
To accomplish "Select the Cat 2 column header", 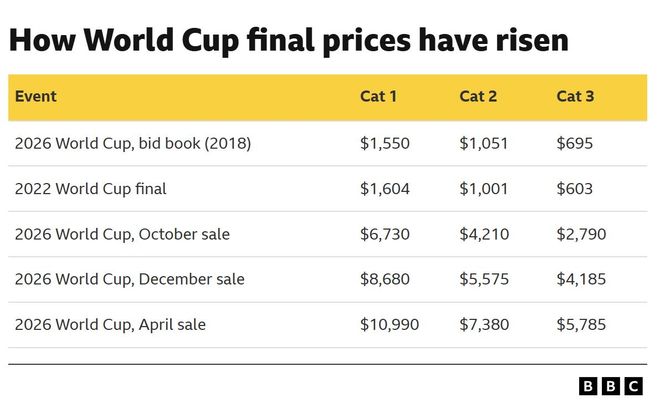I will pos(477,97).
